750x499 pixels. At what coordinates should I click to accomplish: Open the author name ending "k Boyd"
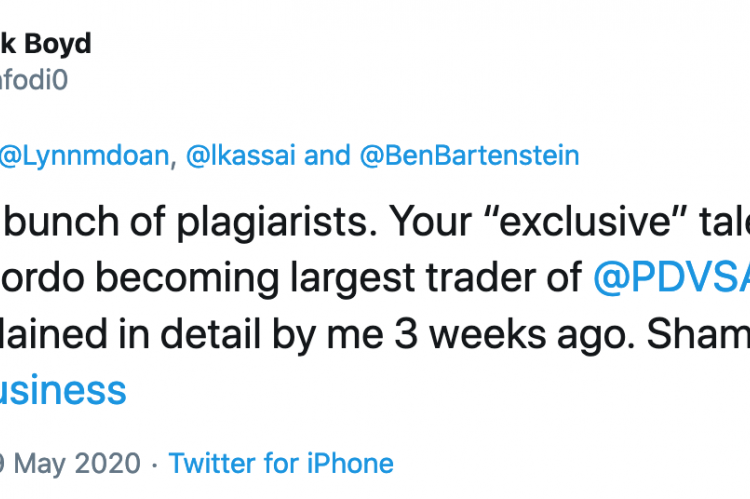point(46,44)
